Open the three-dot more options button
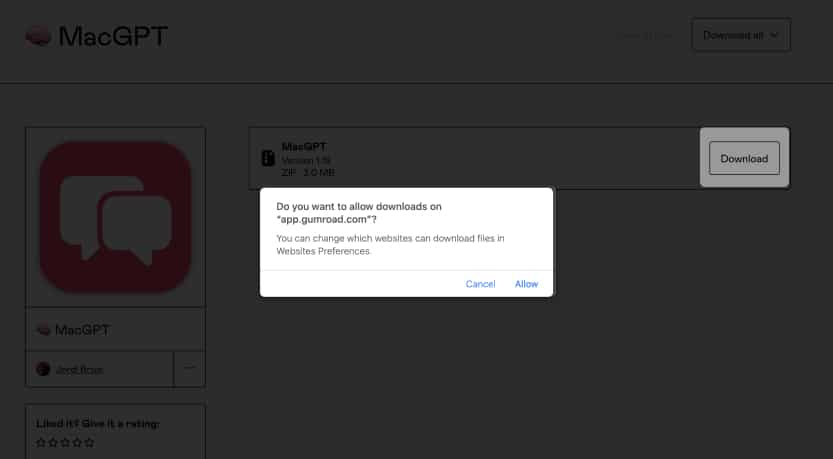 click(189, 368)
